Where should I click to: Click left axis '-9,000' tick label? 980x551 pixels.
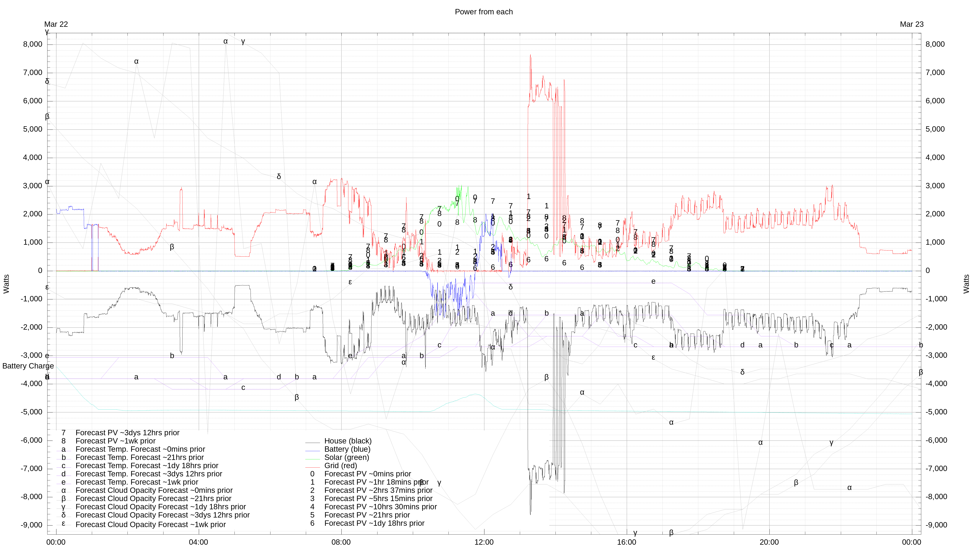tap(32, 525)
